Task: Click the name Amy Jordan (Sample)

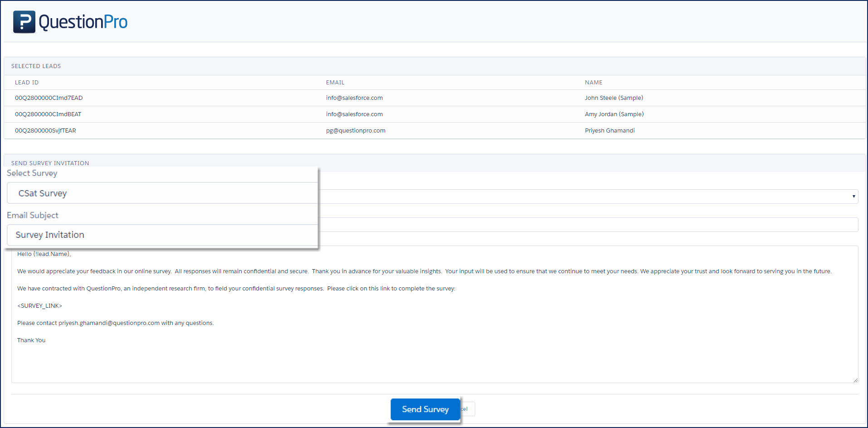Action: [x=614, y=114]
